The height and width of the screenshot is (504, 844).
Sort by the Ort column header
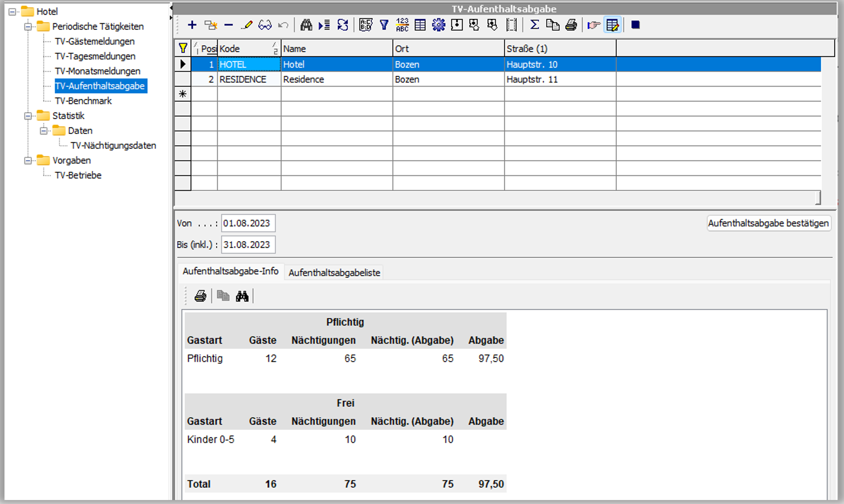[x=448, y=49]
